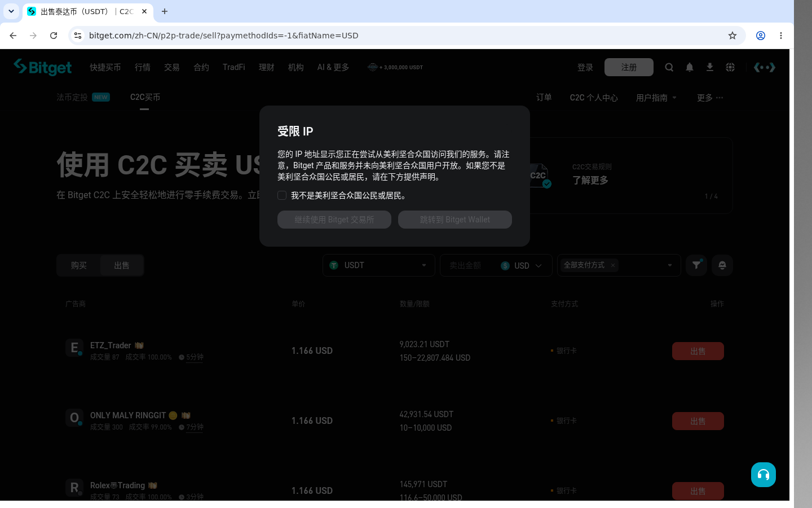Open the search magnifier icon in header
Screen dimensions: 812x508
click(x=669, y=67)
